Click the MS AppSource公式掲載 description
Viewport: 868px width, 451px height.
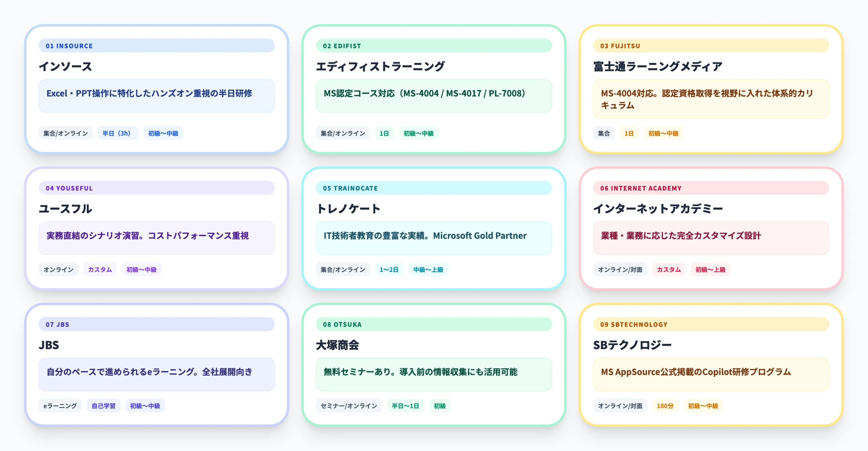coord(711,374)
